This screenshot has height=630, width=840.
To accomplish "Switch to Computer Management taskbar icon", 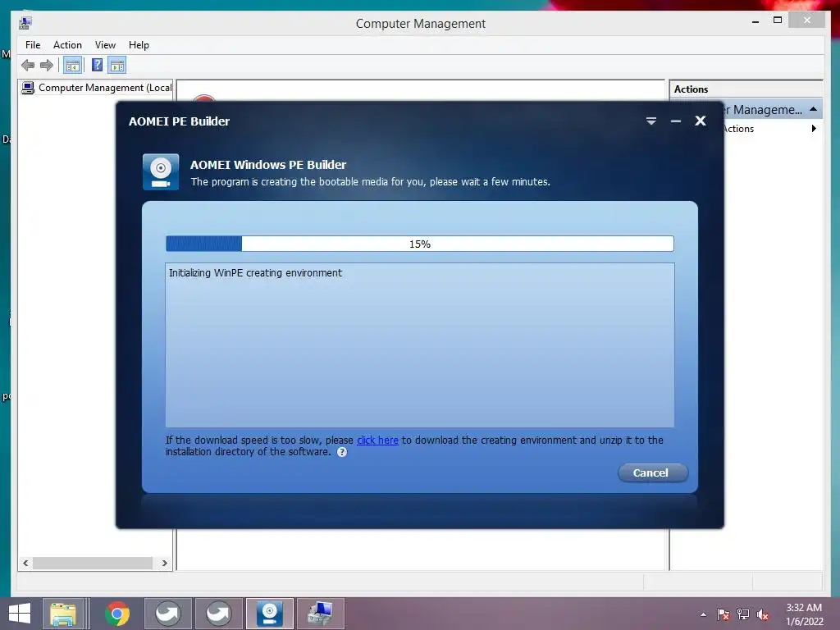I will pyautogui.click(x=321, y=614).
